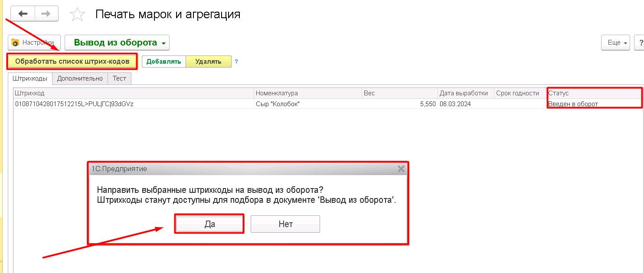
Task: Sort by the Номенклатура column header
Action: [x=308, y=93]
